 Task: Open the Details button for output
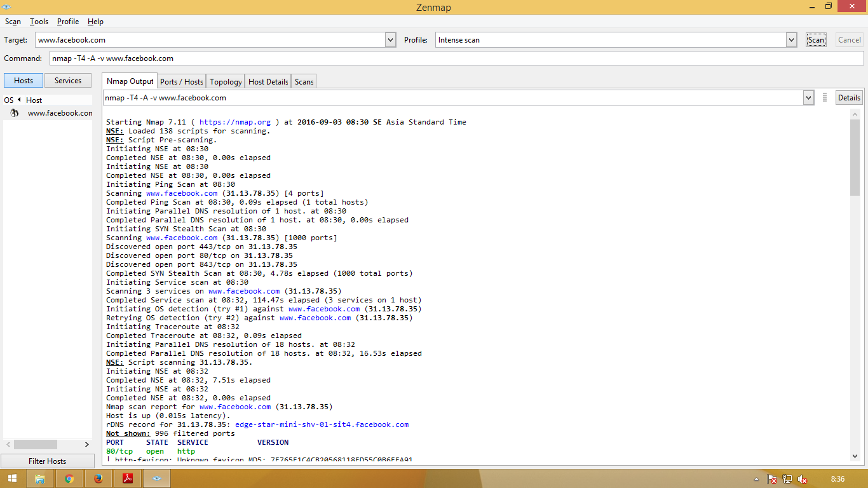pyautogui.click(x=849, y=98)
